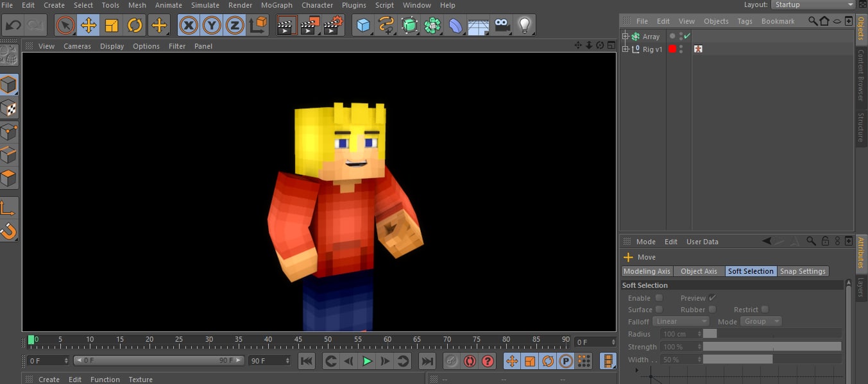Switch to the Object Axis tab
The height and width of the screenshot is (384, 868).
(699, 271)
